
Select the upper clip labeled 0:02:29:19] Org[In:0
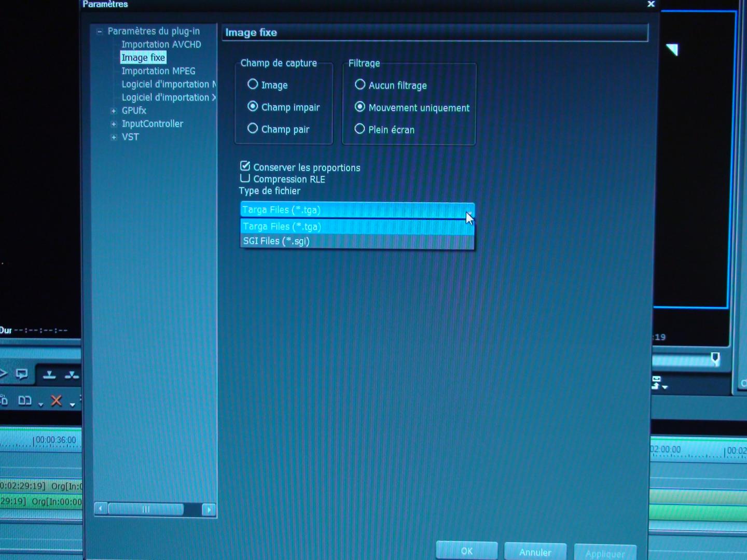coord(41,486)
